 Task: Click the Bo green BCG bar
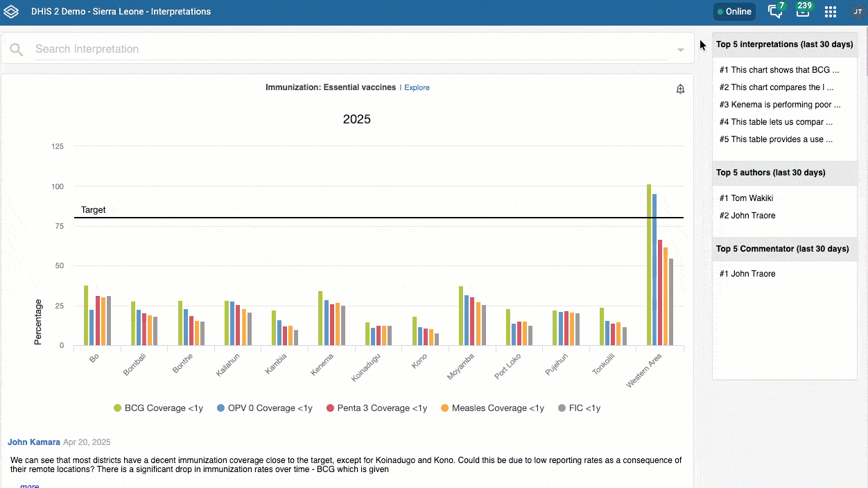(x=86, y=315)
